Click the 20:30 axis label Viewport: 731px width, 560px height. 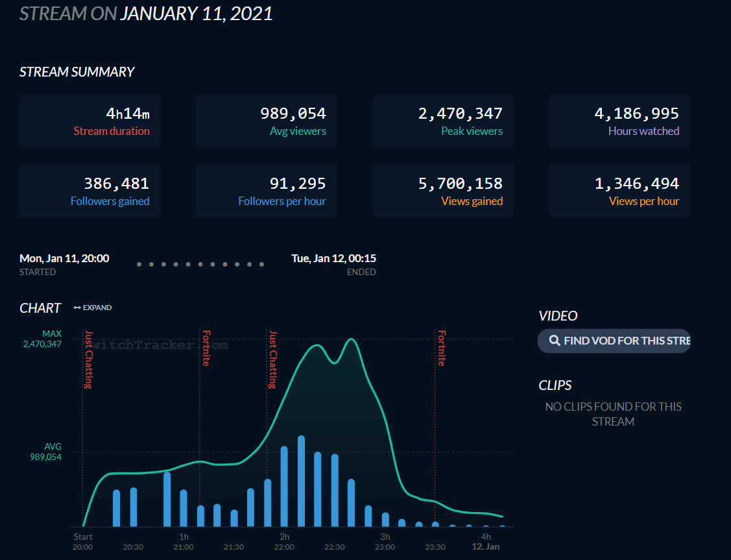[133, 547]
